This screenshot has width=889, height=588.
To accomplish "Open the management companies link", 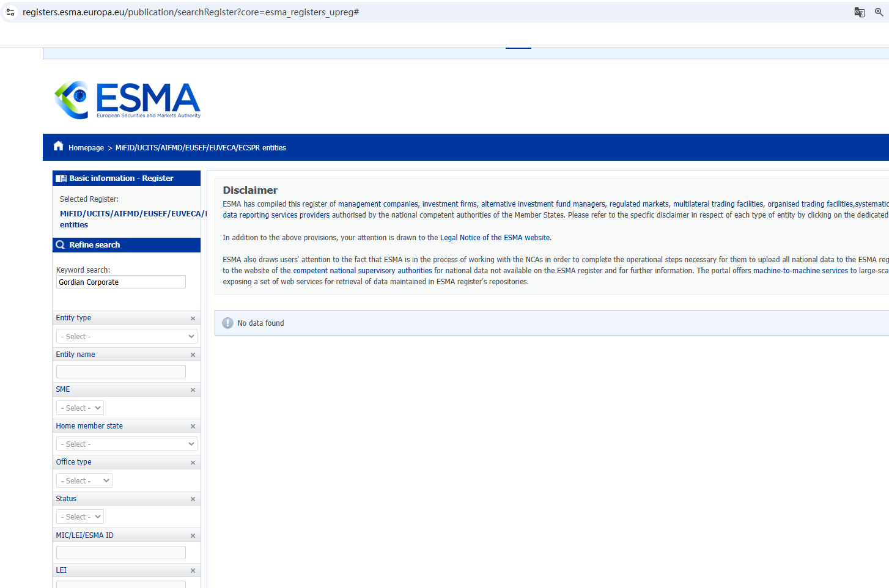I will (x=378, y=204).
